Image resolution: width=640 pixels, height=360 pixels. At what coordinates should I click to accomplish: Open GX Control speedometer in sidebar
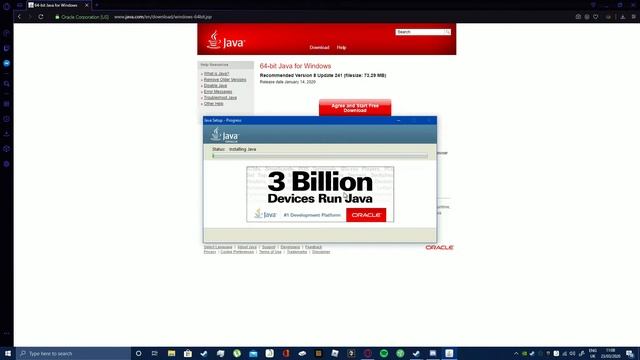pos(7,33)
